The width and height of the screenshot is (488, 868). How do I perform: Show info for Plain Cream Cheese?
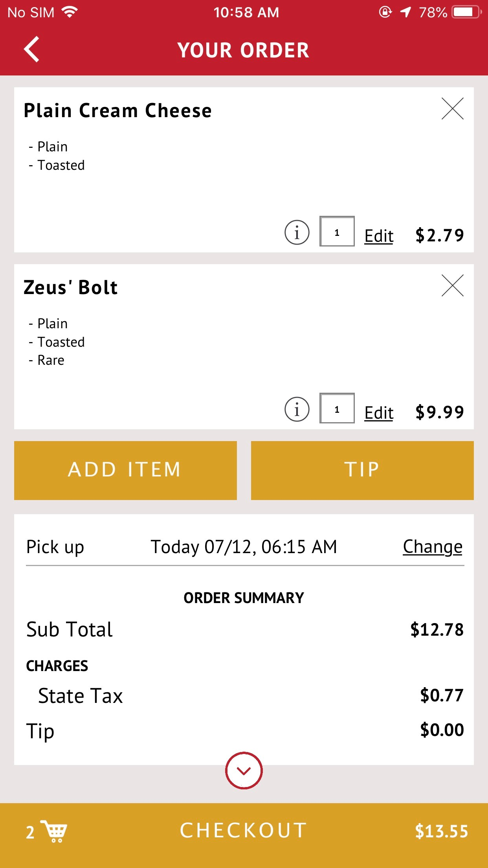pos(297,232)
